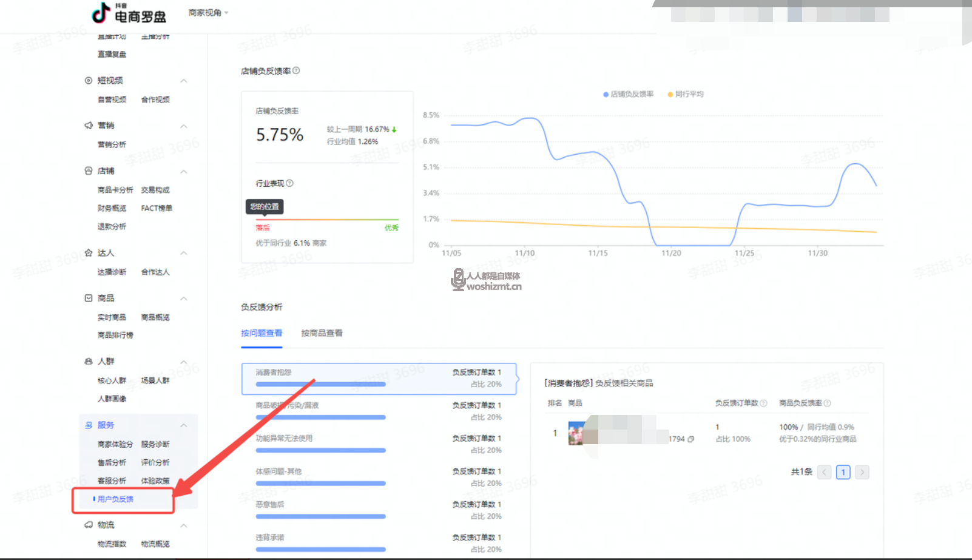The width and height of the screenshot is (972, 560).
Task: Click the info icon next to 行业表现
Action: pos(289,183)
